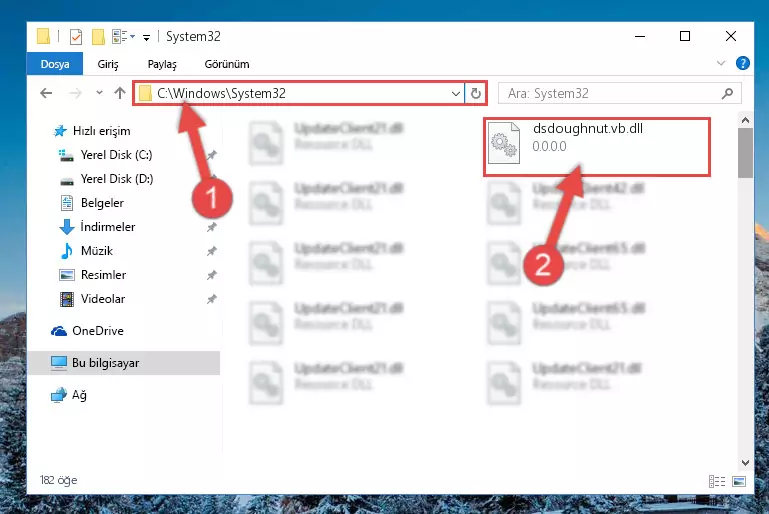Go up one folder level
The height and width of the screenshot is (514, 769).
point(120,93)
